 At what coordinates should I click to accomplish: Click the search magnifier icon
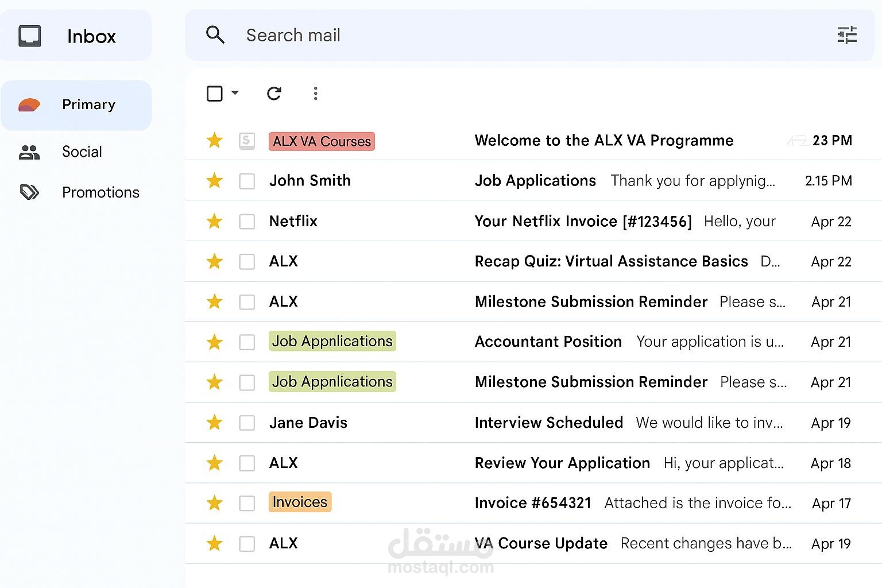(215, 35)
